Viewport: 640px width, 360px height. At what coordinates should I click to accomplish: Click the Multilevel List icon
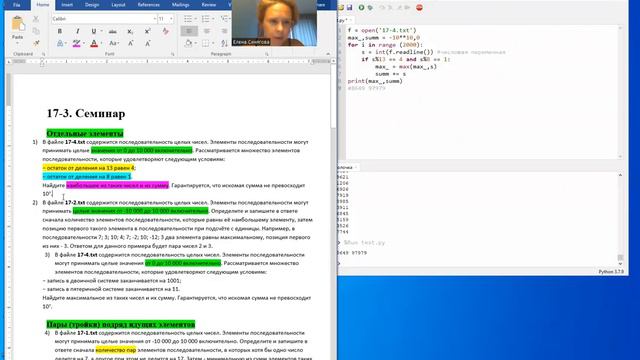coord(224,19)
